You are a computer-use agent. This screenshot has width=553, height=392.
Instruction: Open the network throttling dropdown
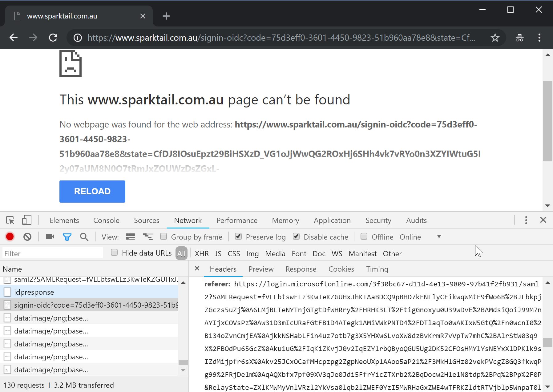(439, 236)
